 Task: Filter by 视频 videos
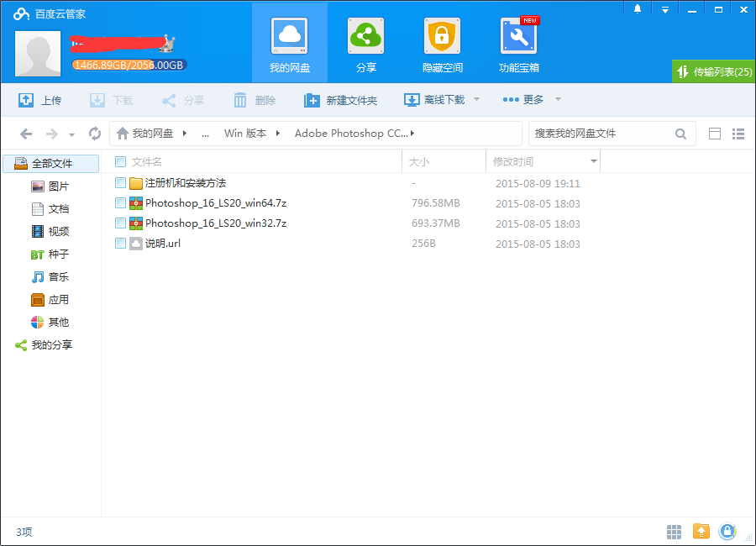pos(50,232)
